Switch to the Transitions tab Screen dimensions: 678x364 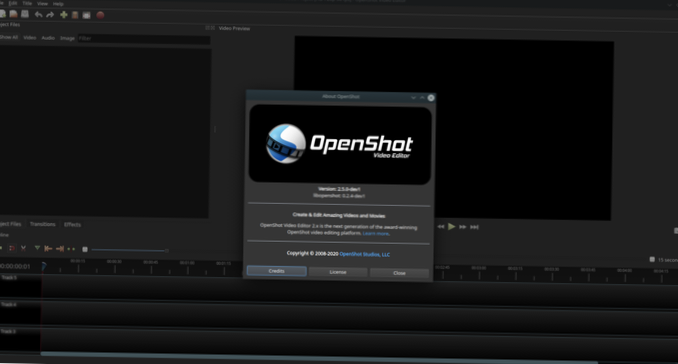click(x=42, y=224)
